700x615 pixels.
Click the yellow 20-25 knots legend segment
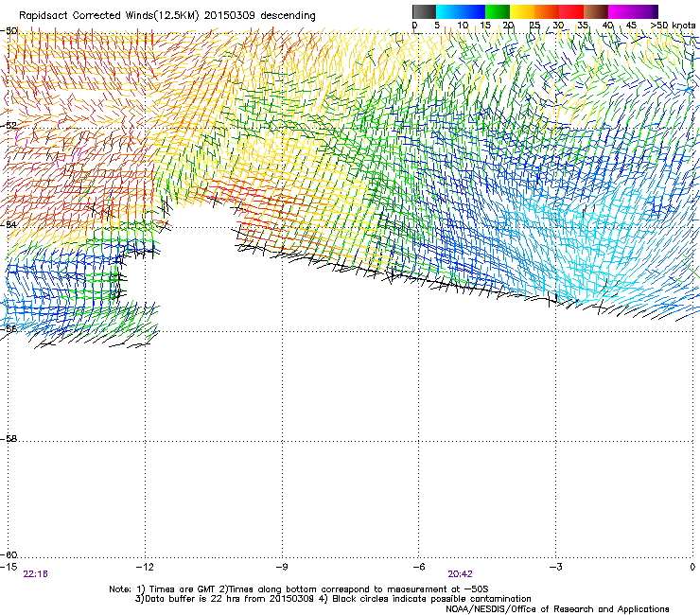point(522,11)
